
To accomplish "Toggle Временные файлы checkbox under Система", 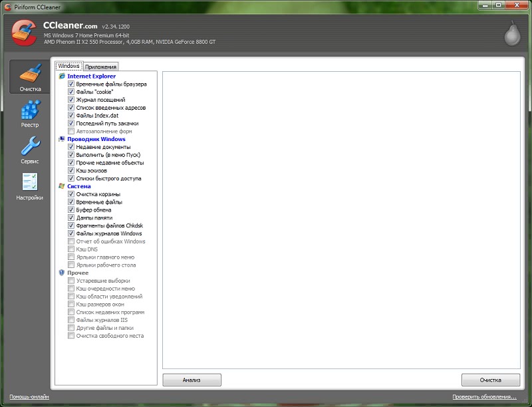I will (71, 202).
